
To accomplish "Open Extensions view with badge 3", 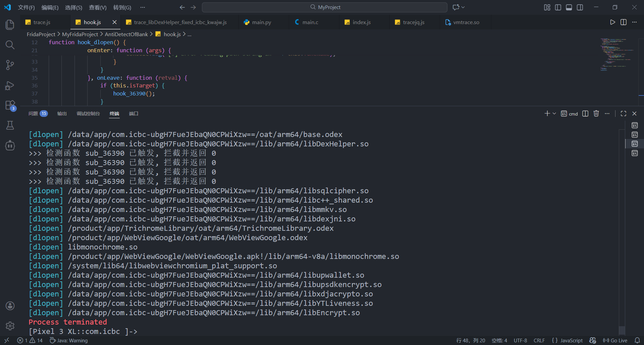I will (x=10, y=106).
